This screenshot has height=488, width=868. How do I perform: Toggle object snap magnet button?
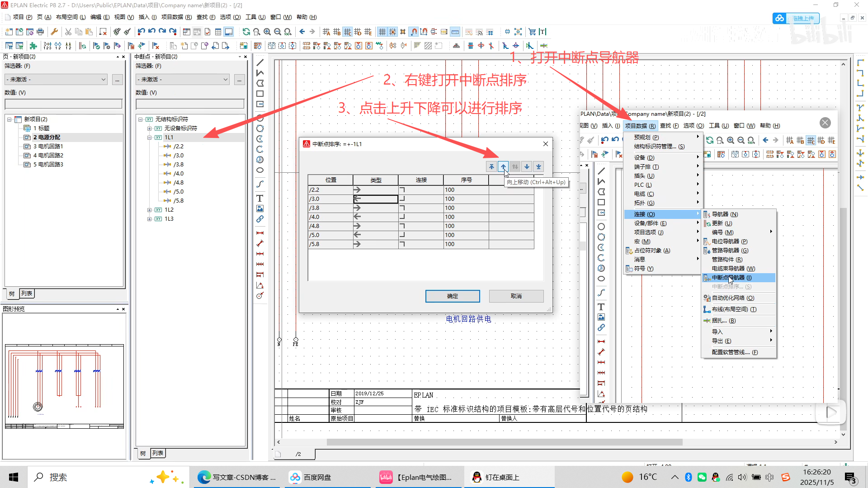414,32
